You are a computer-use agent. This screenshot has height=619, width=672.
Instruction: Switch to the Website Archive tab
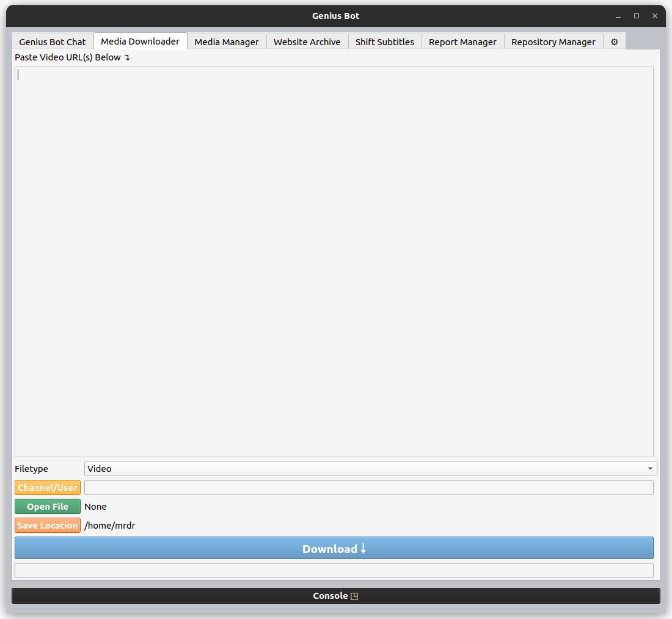(x=307, y=42)
